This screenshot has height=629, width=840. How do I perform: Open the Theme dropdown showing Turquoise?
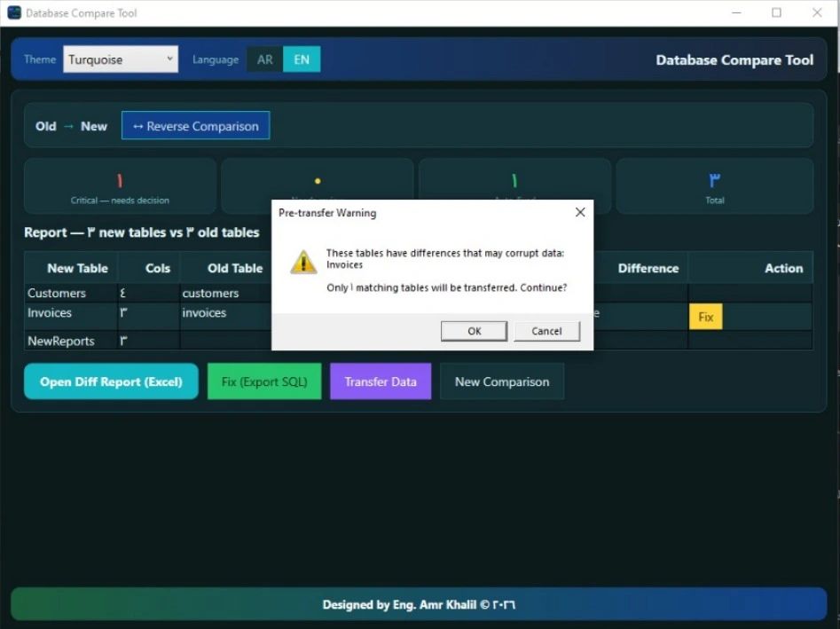[121, 59]
